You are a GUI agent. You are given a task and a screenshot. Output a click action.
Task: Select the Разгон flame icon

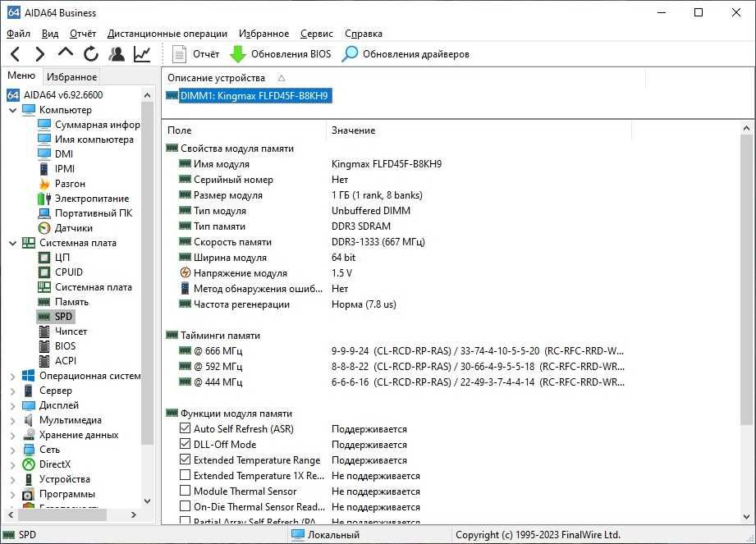coord(44,184)
